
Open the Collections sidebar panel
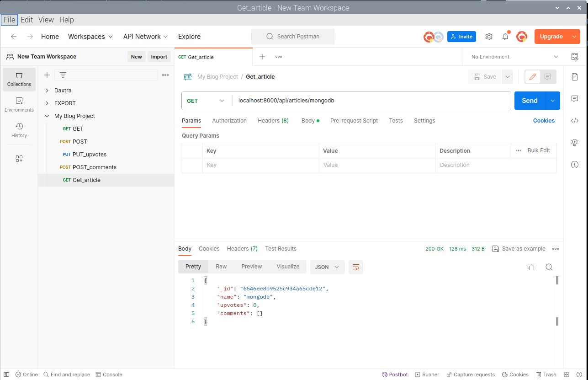pyautogui.click(x=19, y=79)
